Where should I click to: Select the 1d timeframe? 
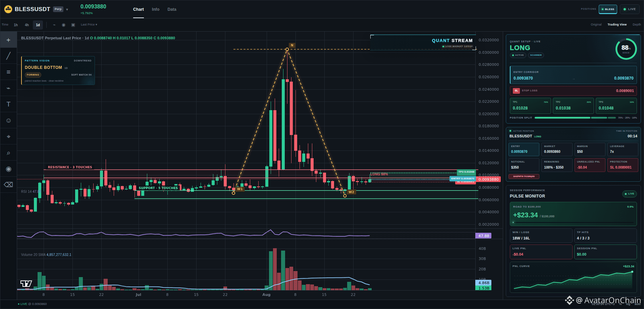pyautogui.click(x=38, y=25)
